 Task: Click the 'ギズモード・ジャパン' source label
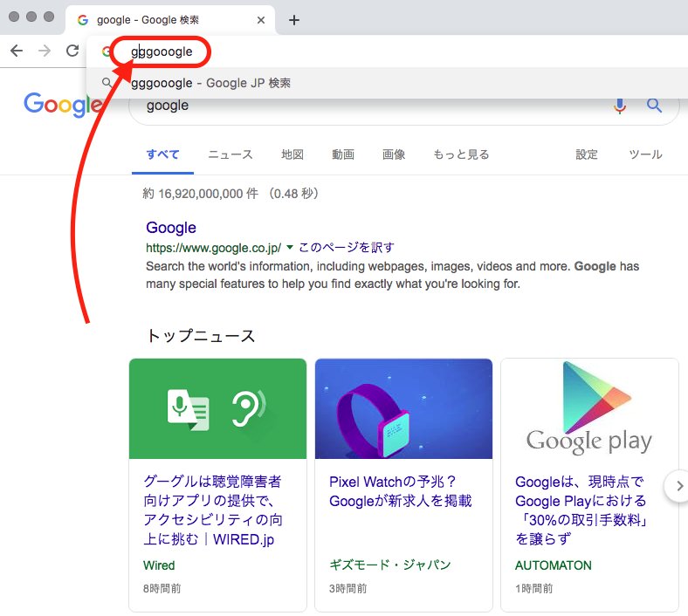click(x=389, y=565)
